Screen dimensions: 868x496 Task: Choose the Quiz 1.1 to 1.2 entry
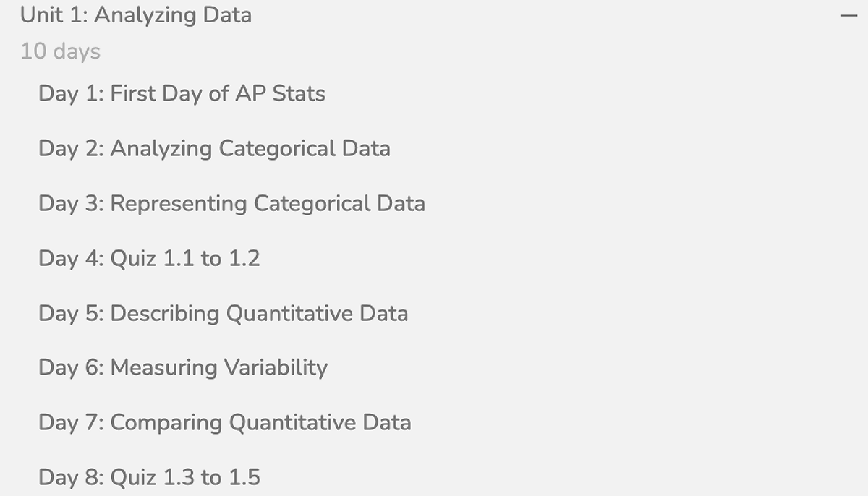point(149,259)
